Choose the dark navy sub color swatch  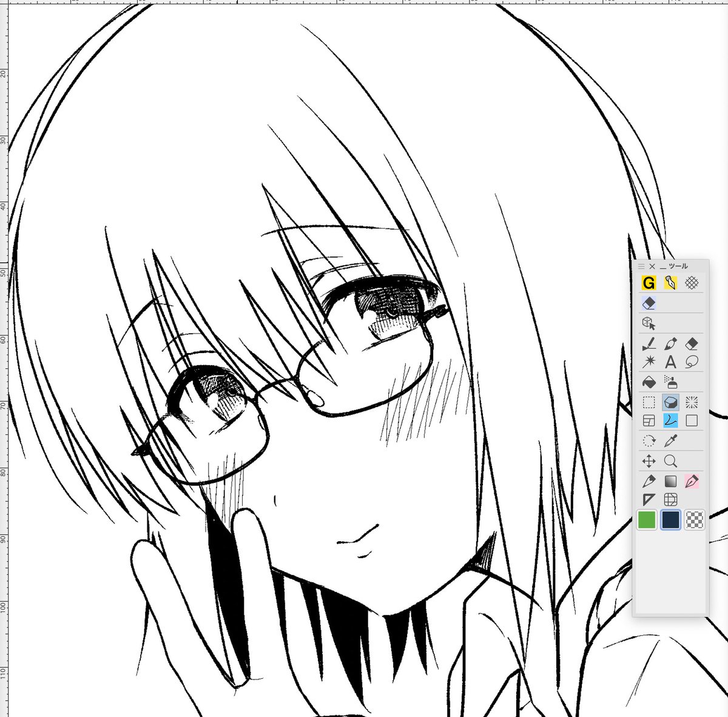pos(670,520)
